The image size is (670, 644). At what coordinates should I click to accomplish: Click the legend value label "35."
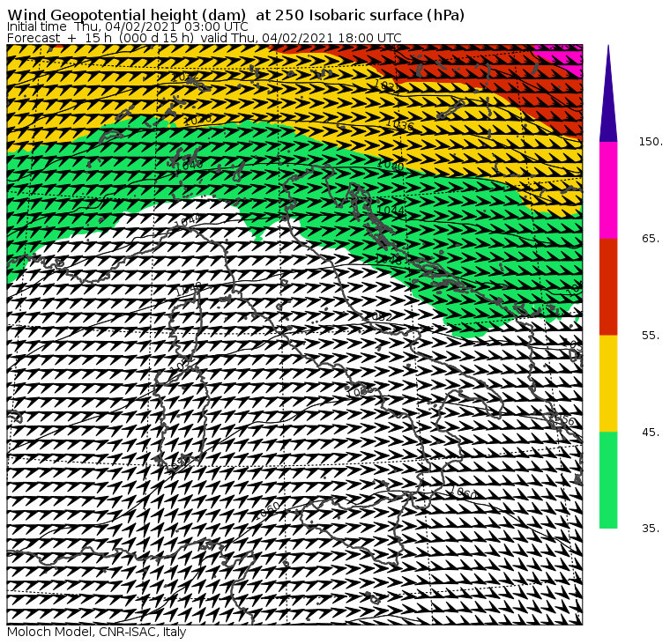(651, 529)
